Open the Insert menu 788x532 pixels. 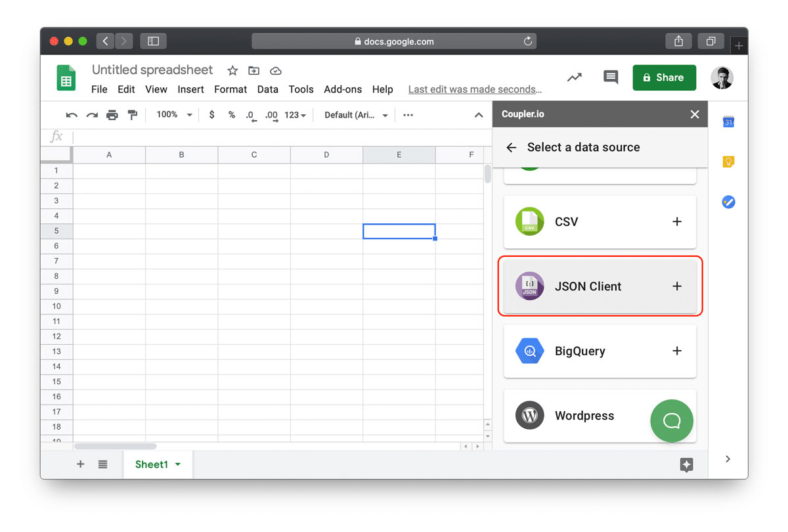tap(190, 89)
